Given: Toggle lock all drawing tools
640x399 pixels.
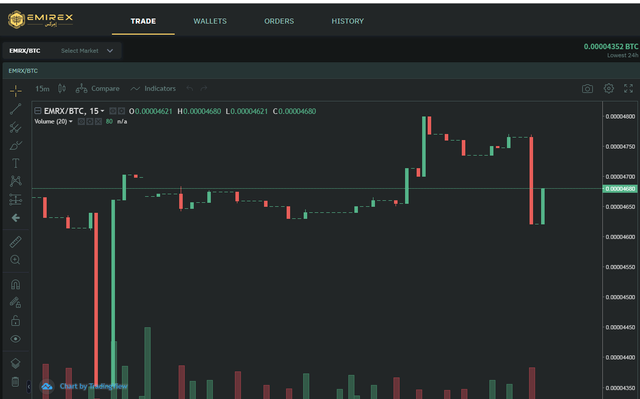Looking at the screenshot, I should coord(16,321).
